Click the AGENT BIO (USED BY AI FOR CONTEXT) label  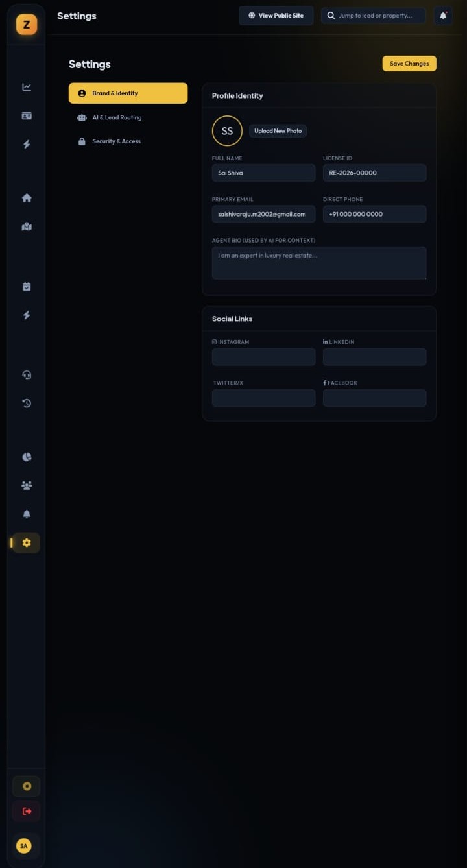[x=263, y=241]
